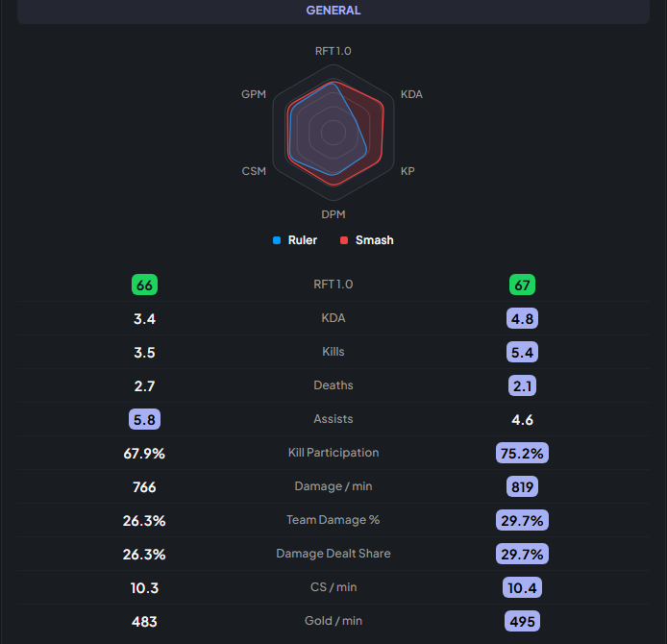Click the GPM radar axis label
The image size is (667, 644).
254,94
